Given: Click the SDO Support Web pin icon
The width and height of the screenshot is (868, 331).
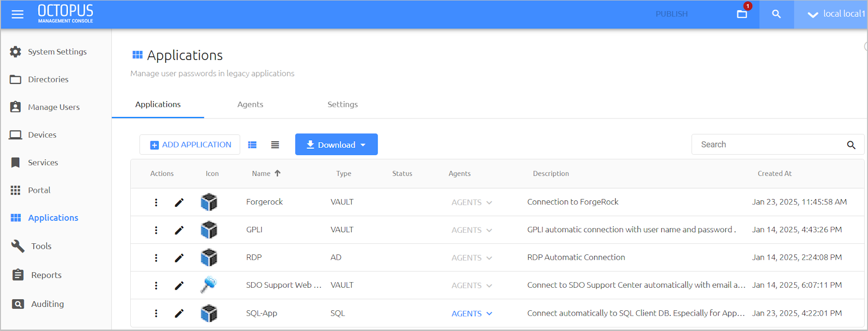Looking at the screenshot, I should click(x=209, y=285).
